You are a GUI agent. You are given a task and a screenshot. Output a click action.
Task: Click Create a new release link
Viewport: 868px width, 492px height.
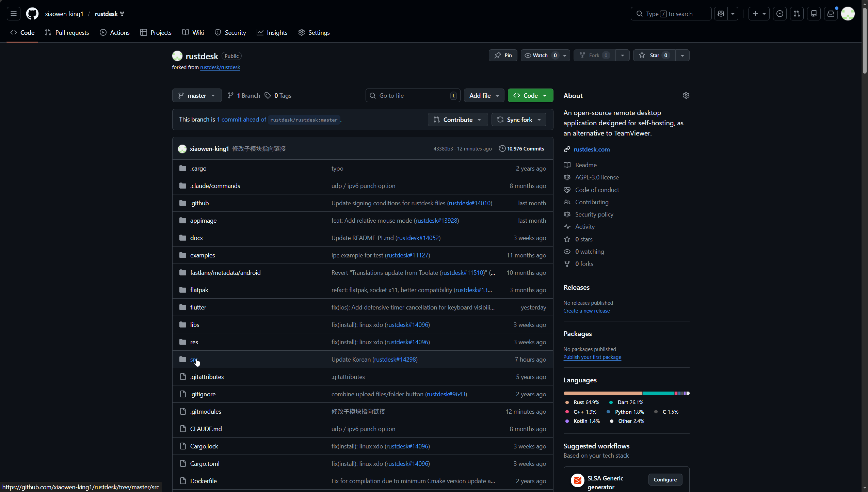tap(586, 311)
